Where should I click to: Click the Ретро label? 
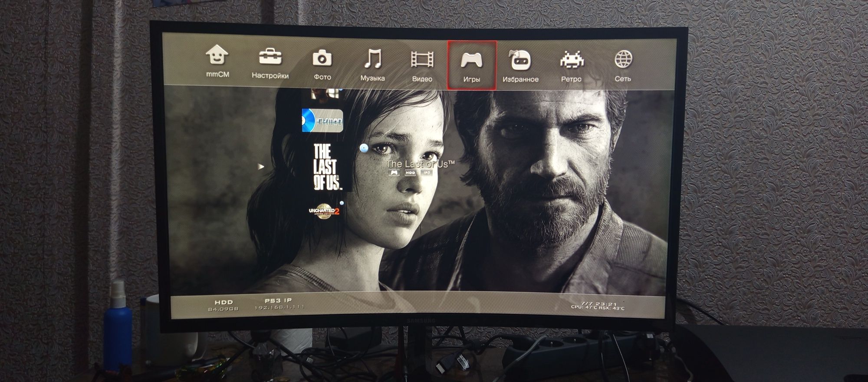point(571,79)
